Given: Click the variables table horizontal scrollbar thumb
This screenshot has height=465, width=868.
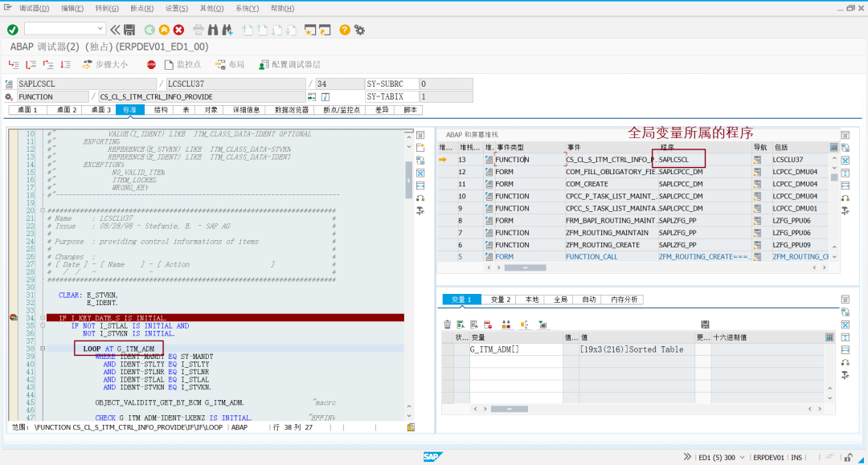Looking at the screenshot, I should coord(510,409).
